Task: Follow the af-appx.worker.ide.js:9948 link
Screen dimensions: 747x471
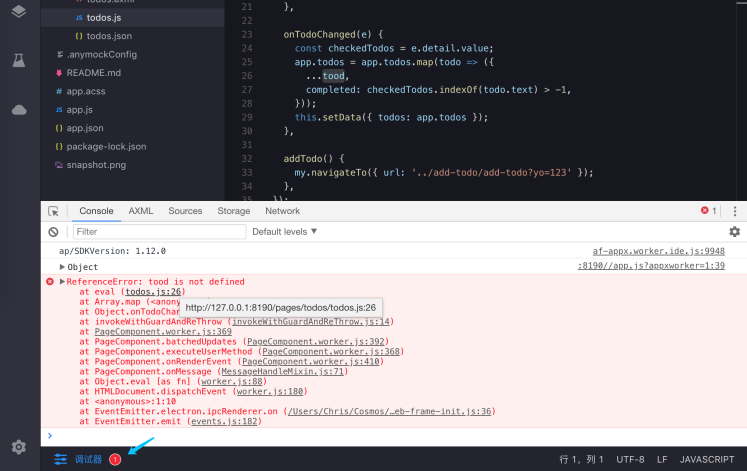Action: [x=658, y=251]
